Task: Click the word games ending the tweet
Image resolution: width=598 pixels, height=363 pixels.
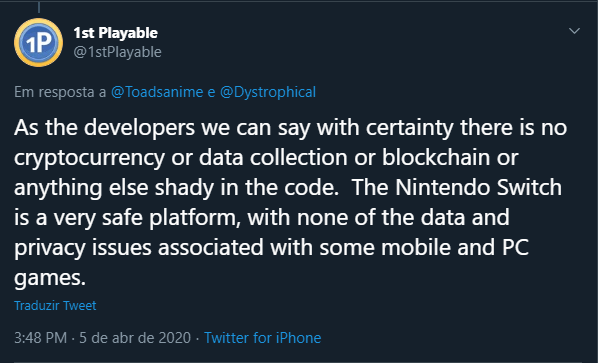Action: [50, 278]
